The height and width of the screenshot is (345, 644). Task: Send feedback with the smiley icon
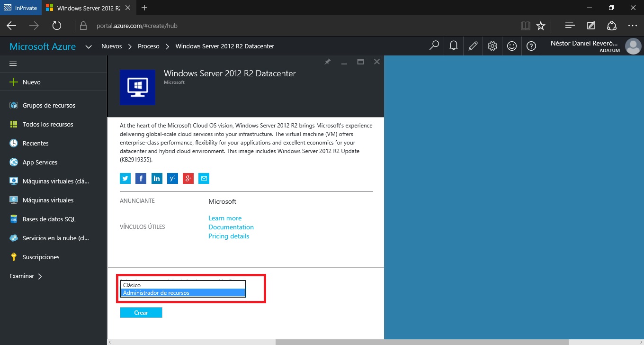point(512,46)
